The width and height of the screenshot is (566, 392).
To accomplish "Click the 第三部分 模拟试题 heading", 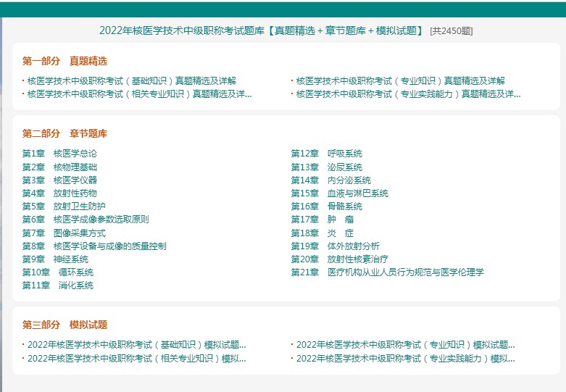I will pos(64,325).
